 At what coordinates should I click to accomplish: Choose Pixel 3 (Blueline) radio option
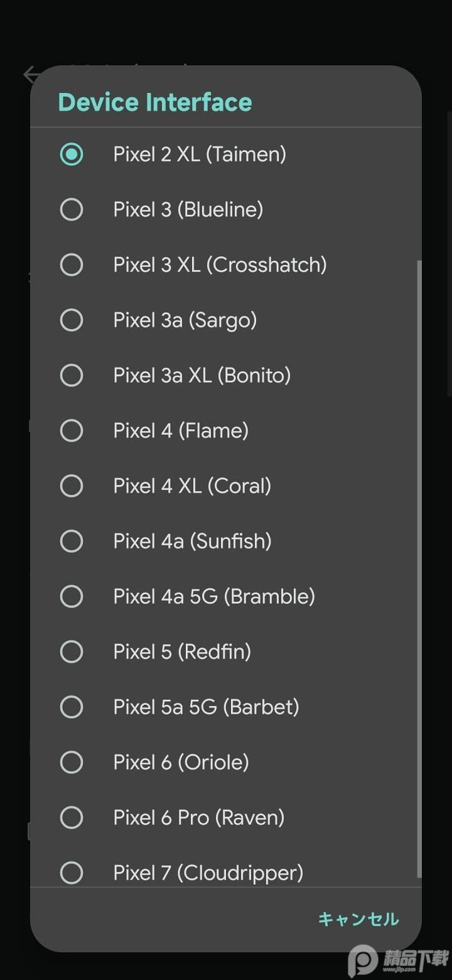[71, 209]
